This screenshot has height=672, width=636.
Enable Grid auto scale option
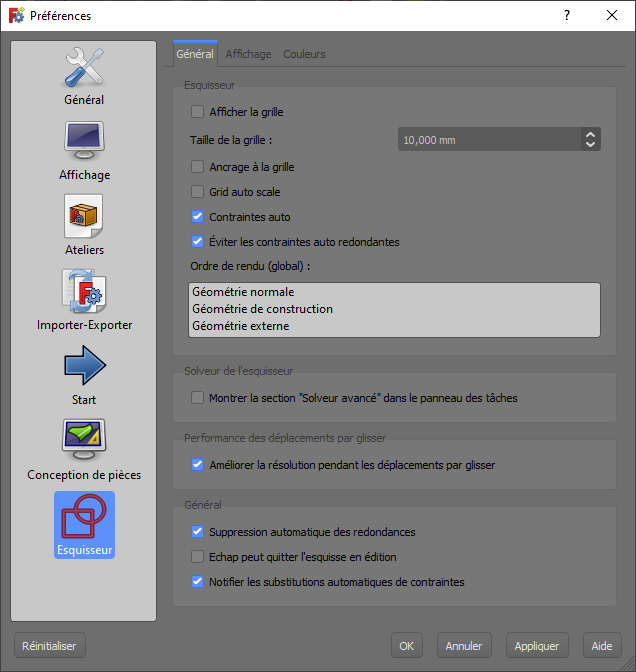[x=197, y=192]
